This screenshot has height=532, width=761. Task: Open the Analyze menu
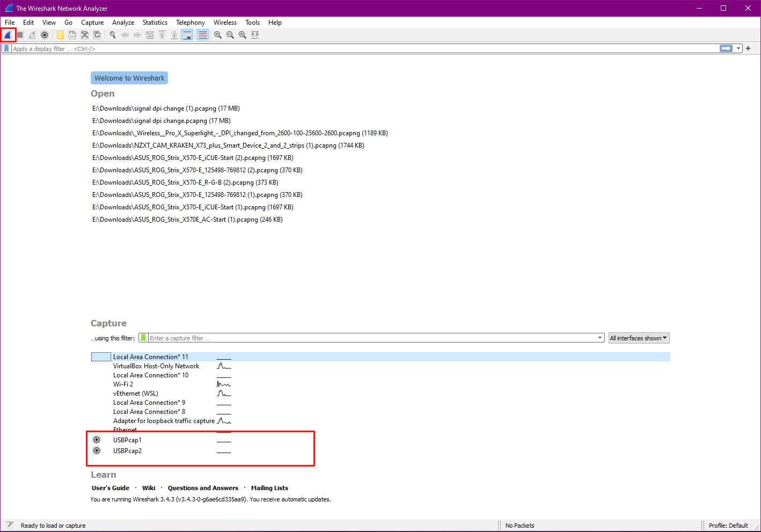point(123,23)
